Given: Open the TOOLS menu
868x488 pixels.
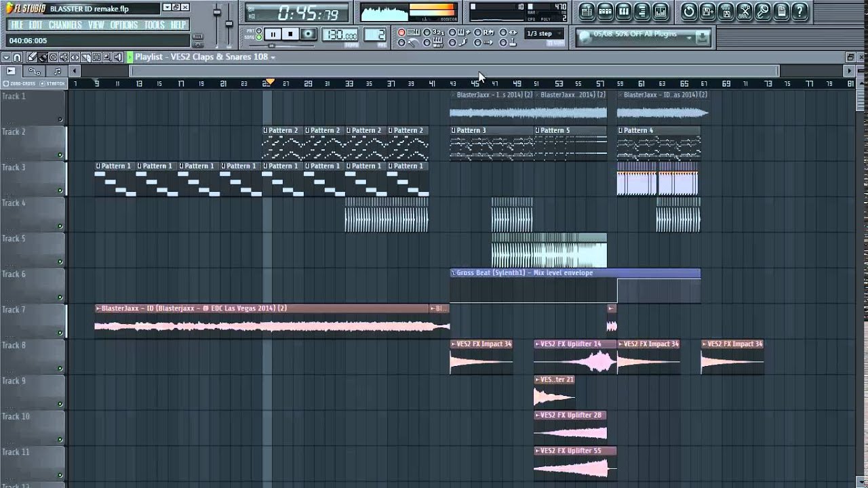Looking at the screenshot, I should 155,25.
